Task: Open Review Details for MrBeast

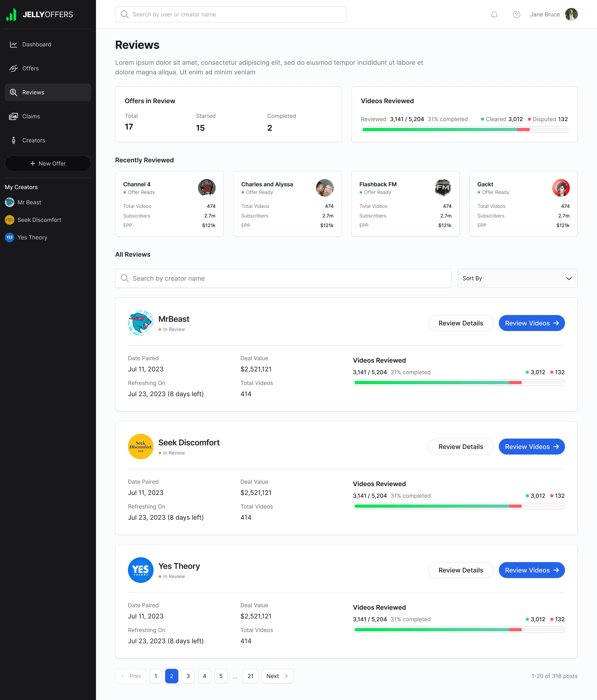Action: point(461,323)
